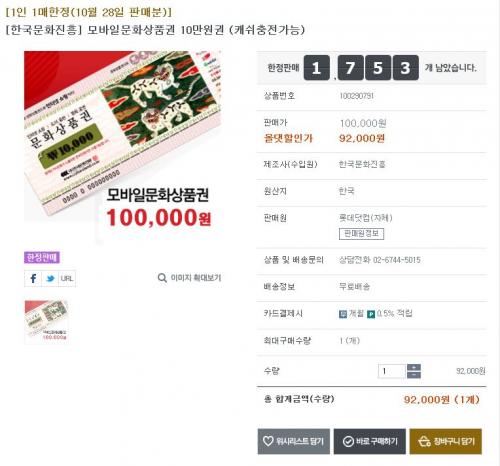Add to cart with 장바구니 담기
The image size is (500, 466).
pos(446,441)
